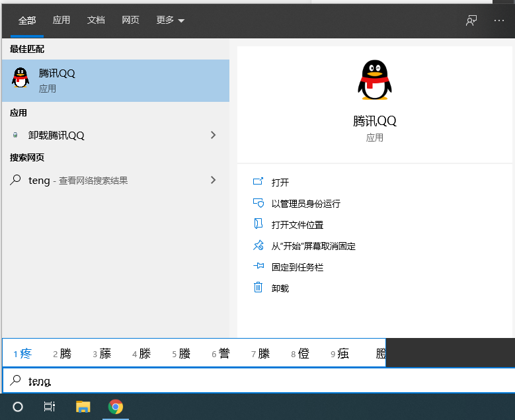Click the file location icon
This screenshot has height=420, width=515.
click(x=258, y=224)
